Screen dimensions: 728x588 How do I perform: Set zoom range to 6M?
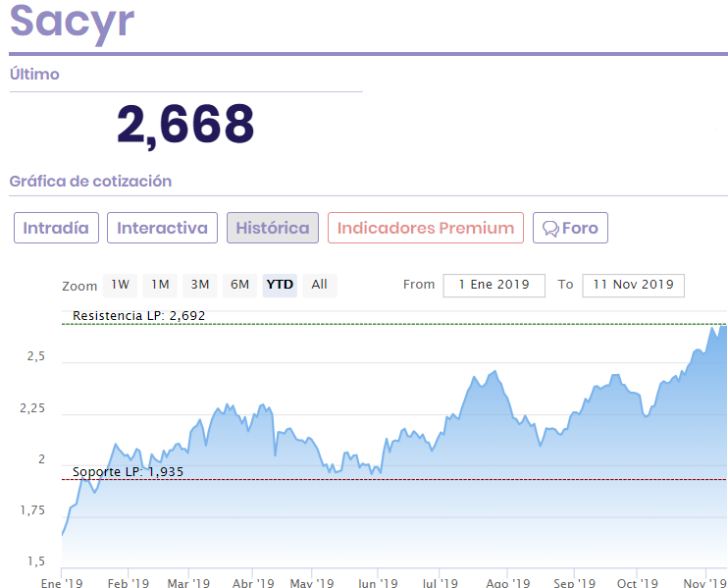pyautogui.click(x=239, y=285)
